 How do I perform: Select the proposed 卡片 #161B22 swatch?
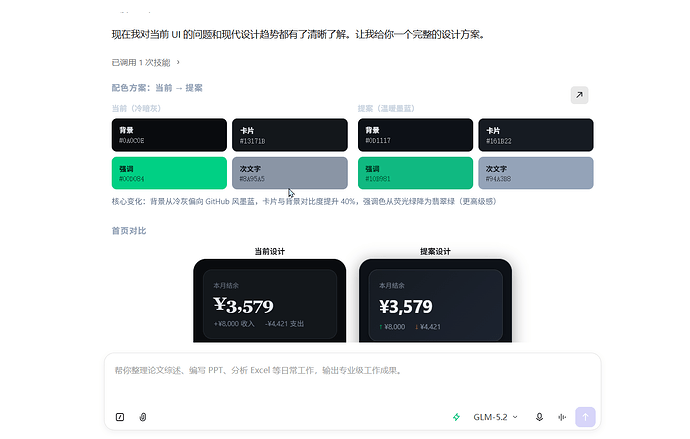536,135
